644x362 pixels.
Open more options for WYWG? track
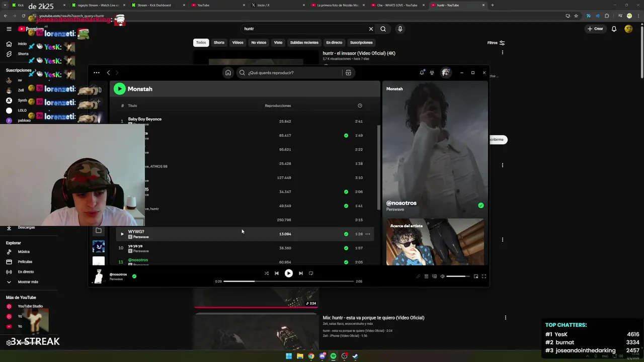point(368,234)
